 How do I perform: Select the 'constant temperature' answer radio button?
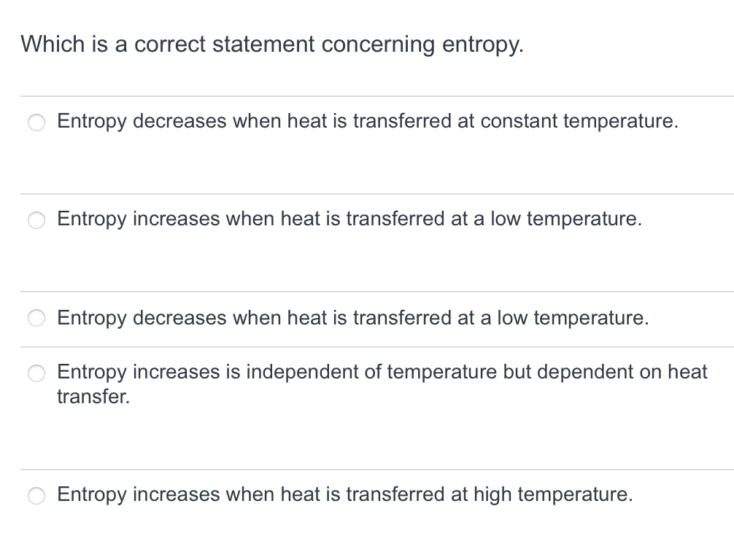pos(36,122)
